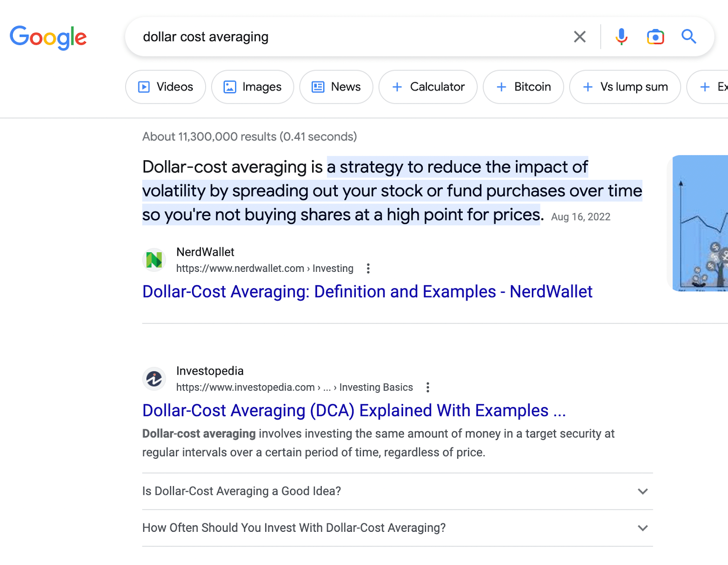Click the Google logo
Image resolution: width=728 pixels, height=565 pixels.
pos(48,37)
